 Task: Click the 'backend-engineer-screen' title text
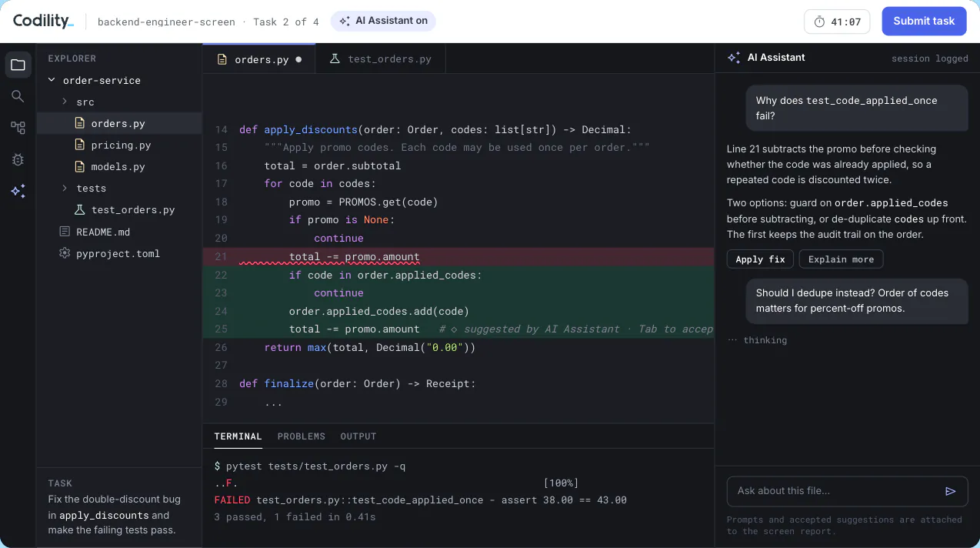tap(166, 22)
